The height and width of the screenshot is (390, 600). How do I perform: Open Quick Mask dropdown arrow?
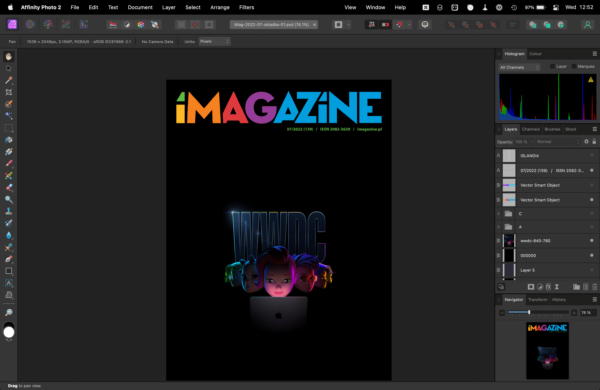pos(348,24)
